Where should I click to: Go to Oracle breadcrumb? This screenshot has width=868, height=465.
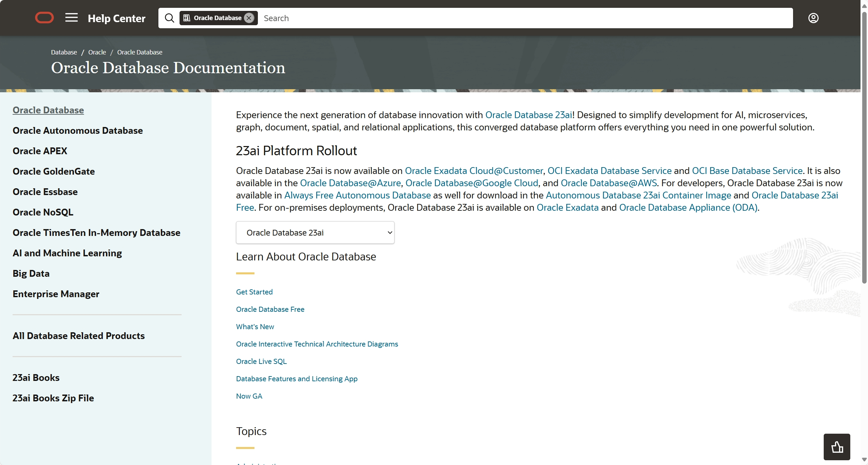coord(97,52)
